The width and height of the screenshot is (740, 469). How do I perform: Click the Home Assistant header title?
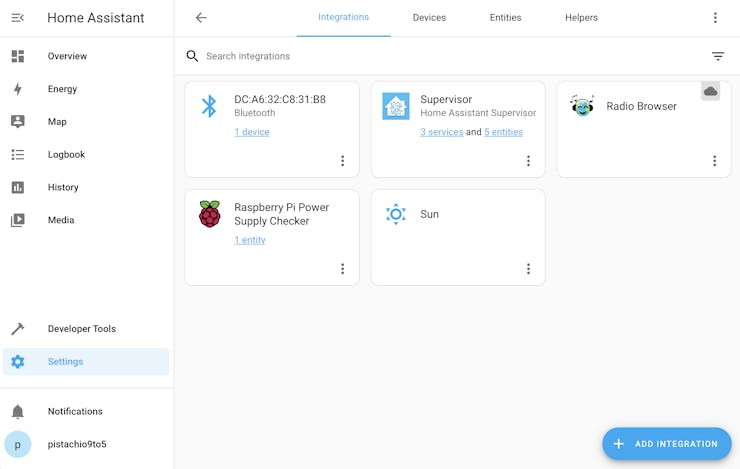(96, 18)
